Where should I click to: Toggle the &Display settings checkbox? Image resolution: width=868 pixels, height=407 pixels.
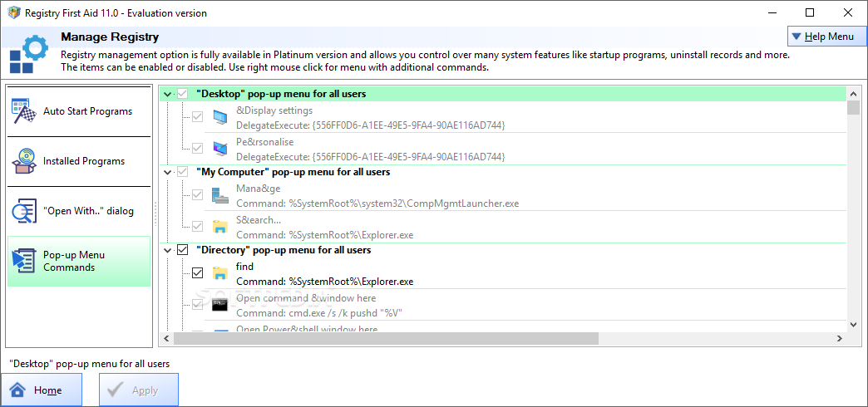198,117
